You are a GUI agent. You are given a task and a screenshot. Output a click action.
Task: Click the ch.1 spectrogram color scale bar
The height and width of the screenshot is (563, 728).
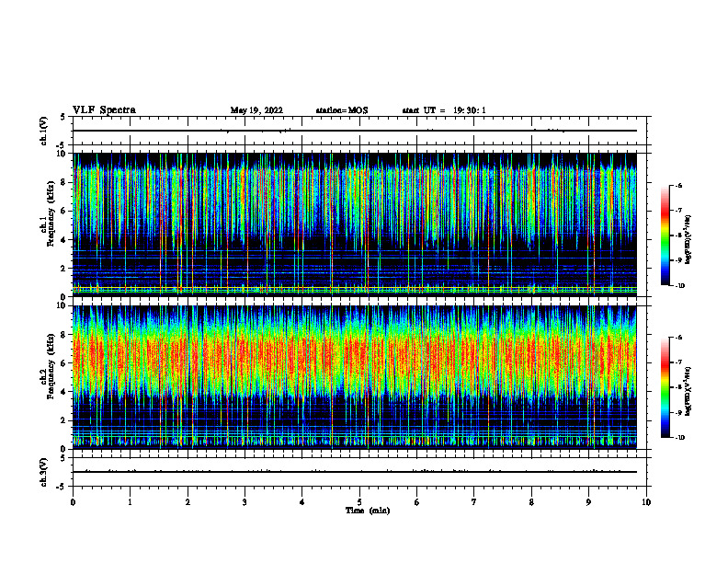tap(665, 236)
